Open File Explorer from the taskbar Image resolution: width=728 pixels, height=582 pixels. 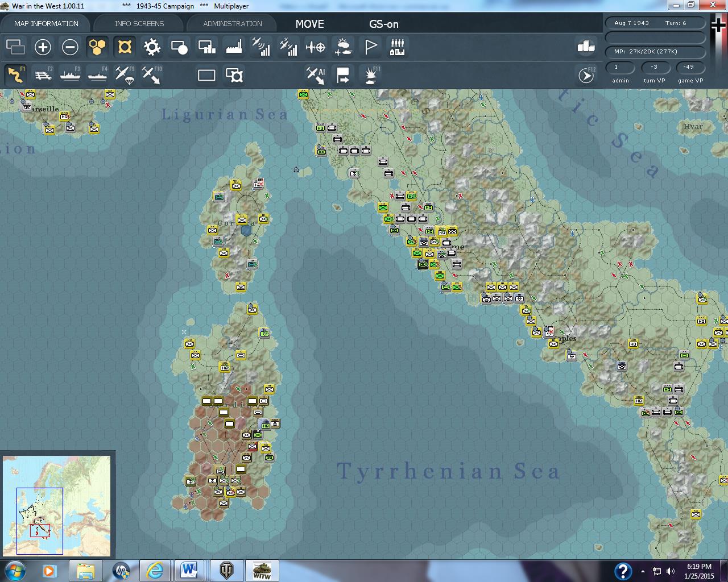pos(86,570)
